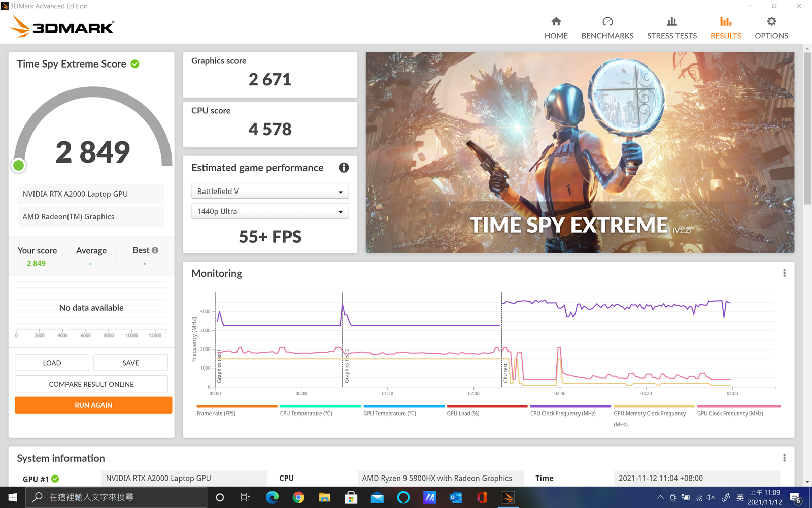
Task: Click Estimated game performance info icon
Action: [x=344, y=168]
